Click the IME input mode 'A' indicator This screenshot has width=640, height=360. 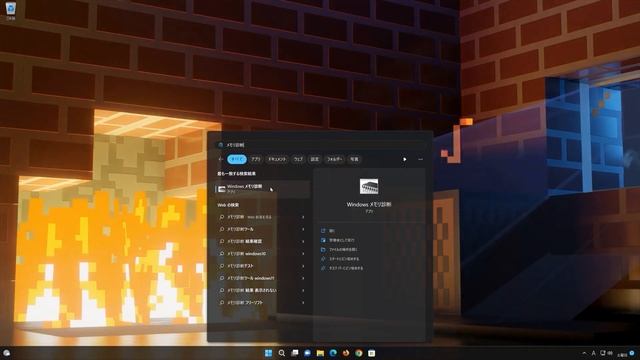click(x=593, y=353)
